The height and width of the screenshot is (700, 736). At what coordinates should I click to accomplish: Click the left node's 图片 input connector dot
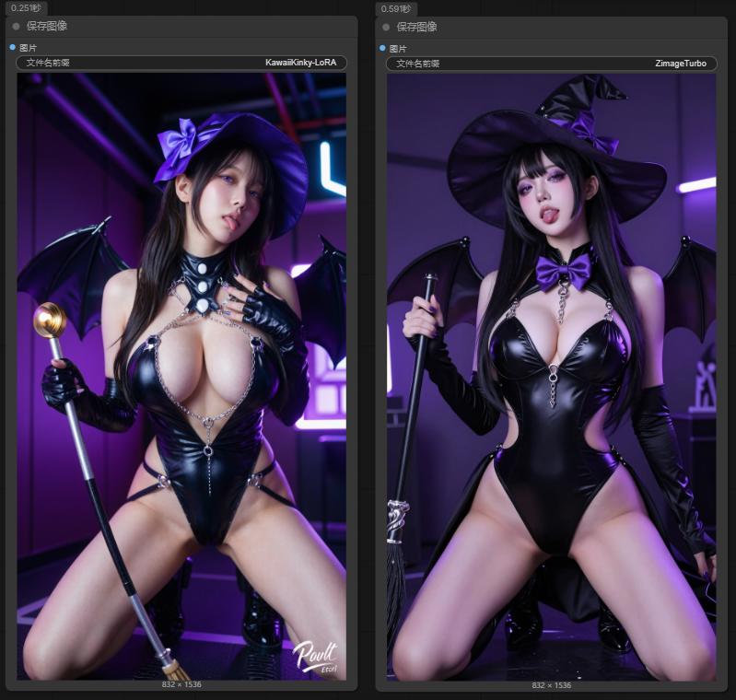[x=13, y=47]
